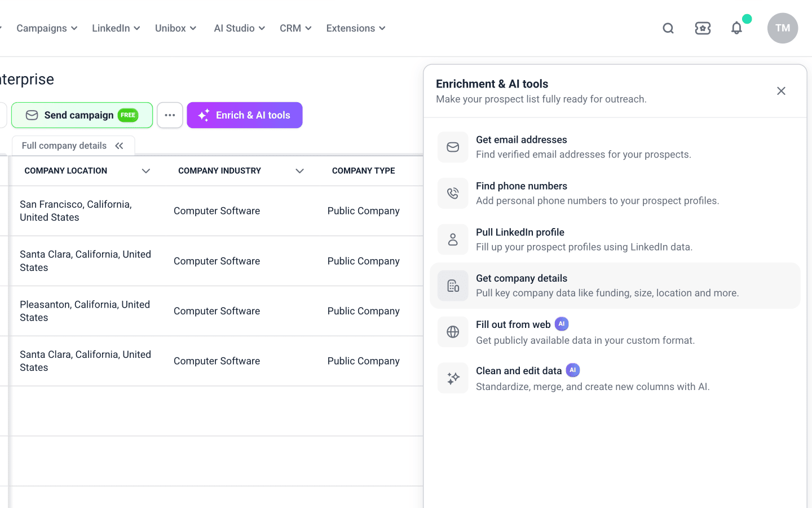The width and height of the screenshot is (812, 508).
Task: Choose Get email addresses option
Action: [x=615, y=147]
